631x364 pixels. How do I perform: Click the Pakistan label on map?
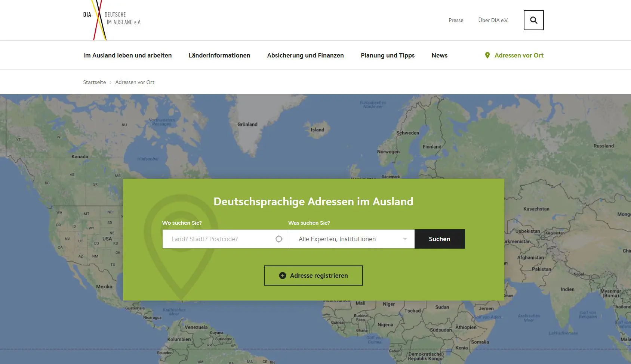pyautogui.click(x=541, y=269)
